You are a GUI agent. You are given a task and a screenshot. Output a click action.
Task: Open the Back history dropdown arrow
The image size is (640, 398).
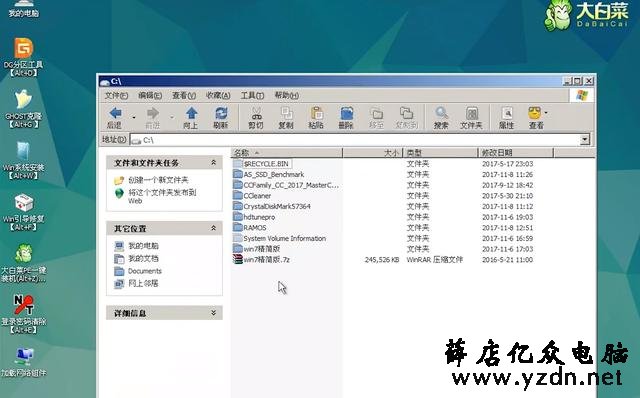134,118
